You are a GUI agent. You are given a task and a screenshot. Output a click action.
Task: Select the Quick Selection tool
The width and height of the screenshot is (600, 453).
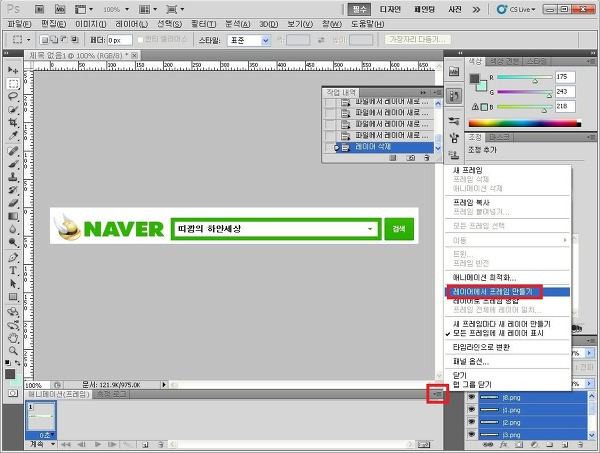(x=13, y=109)
